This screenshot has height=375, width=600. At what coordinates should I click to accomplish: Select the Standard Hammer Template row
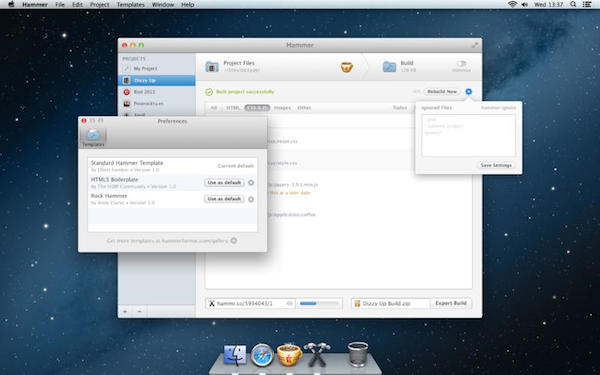(172, 166)
